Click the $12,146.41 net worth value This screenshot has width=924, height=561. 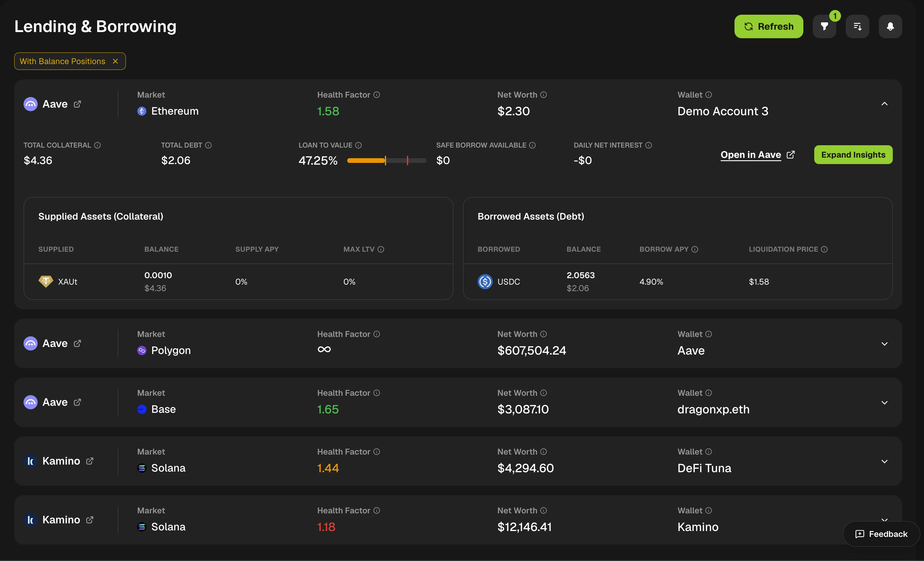click(524, 527)
